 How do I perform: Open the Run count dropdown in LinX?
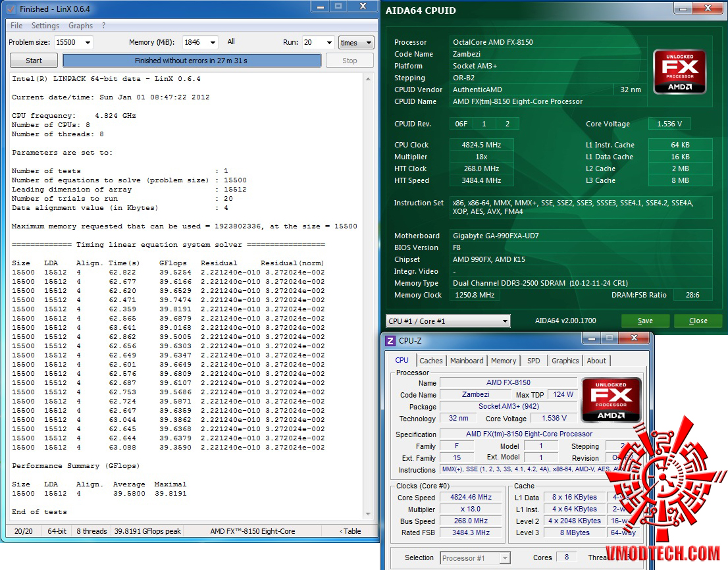coord(329,42)
